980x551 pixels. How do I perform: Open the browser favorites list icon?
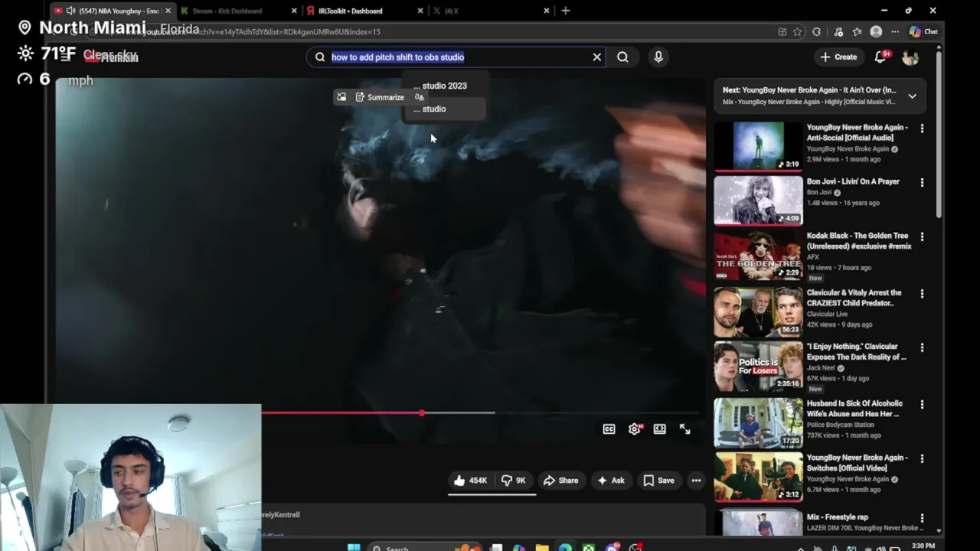[857, 32]
